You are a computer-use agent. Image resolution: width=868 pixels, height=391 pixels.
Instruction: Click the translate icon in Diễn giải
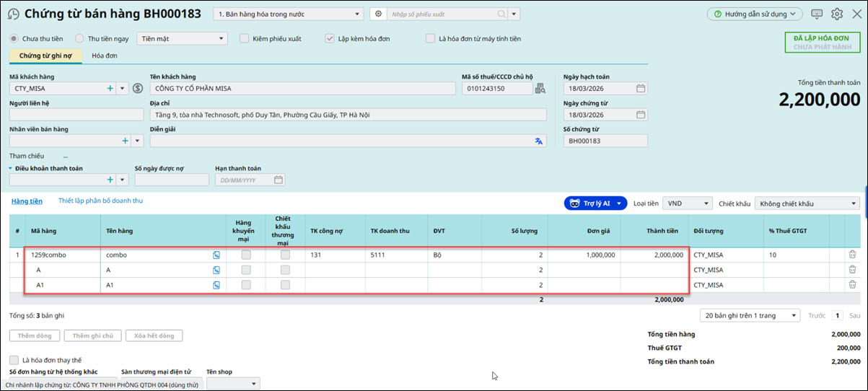click(x=538, y=141)
